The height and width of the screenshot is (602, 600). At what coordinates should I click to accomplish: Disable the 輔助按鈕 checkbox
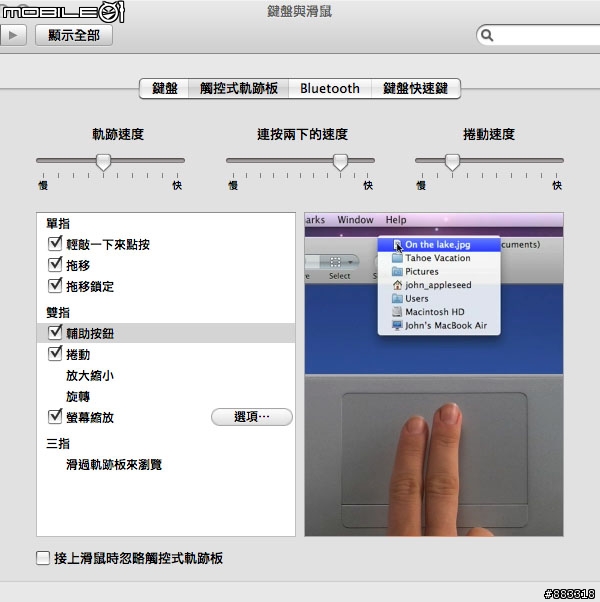[x=55, y=332]
